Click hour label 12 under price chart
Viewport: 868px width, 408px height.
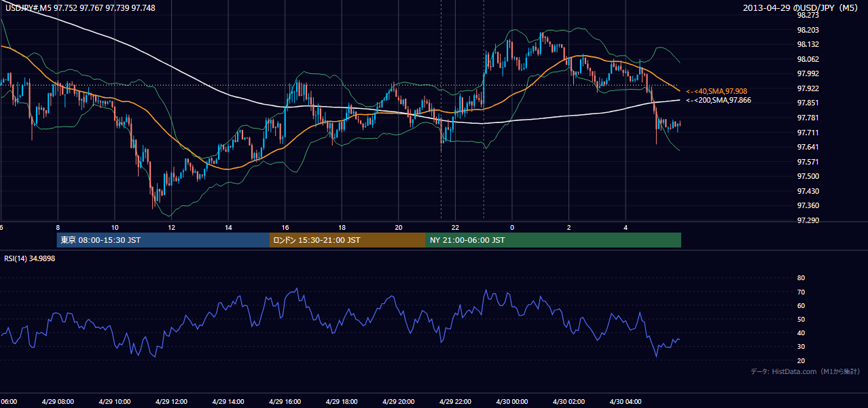[171, 228]
